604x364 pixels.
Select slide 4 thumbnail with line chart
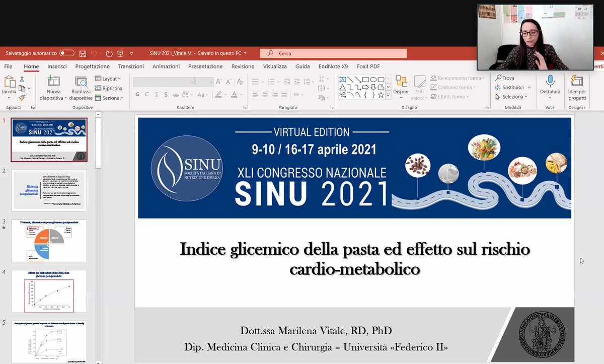(49, 291)
